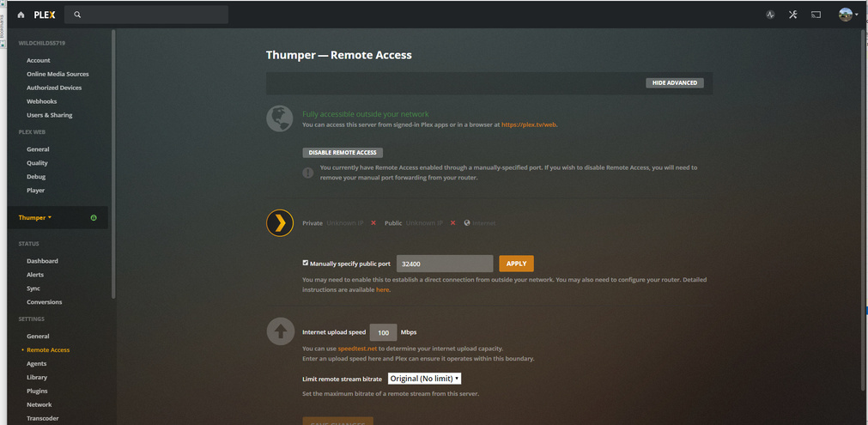This screenshot has width=868, height=425.
Task: Open Plugins settings
Action: pos(37,391)
